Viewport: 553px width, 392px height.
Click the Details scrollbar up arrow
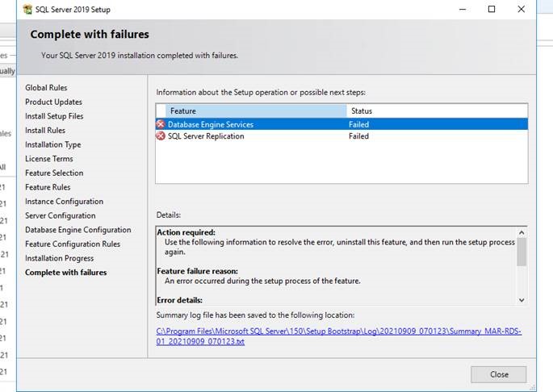pyautogui.click(x=522, y=232)
